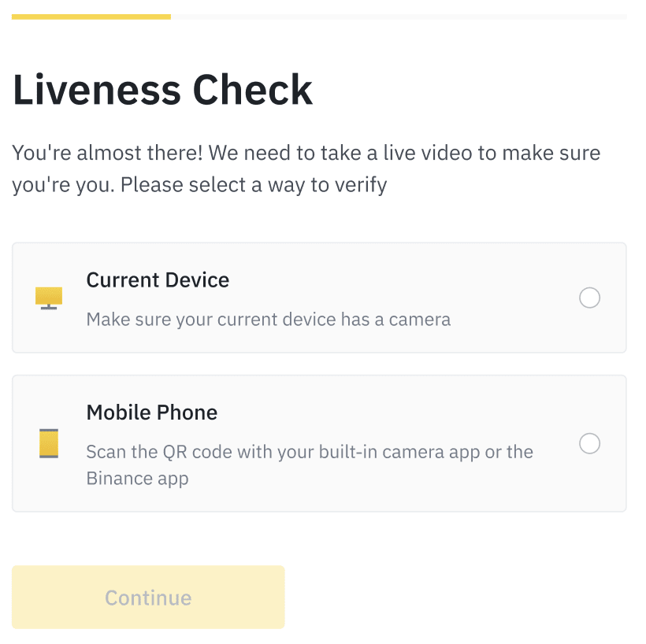Click the yellow monitor icon for Current Device
The image size is (646, 644).
pyautogui.click(x=49, y=298)
